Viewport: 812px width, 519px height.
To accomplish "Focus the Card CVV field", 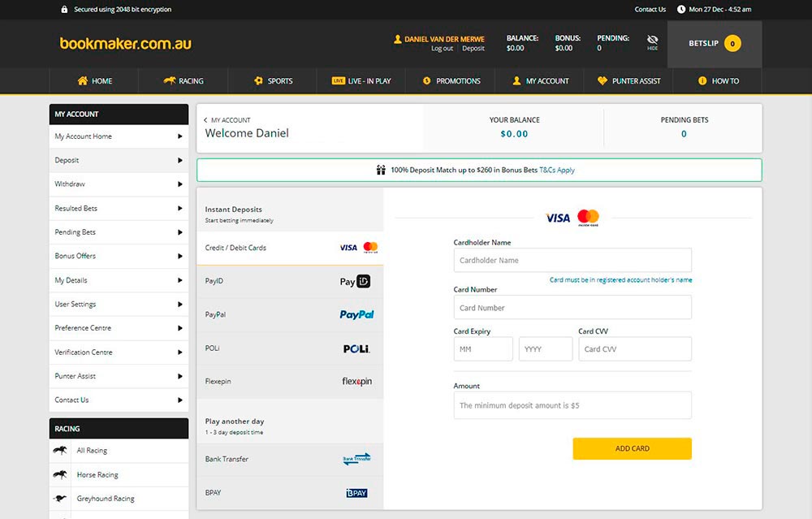I will click(x=635, y=349).
